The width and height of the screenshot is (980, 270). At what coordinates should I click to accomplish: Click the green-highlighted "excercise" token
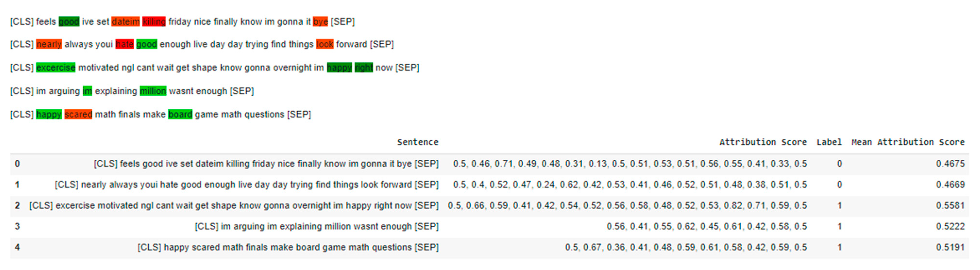click(x=56, y=68)
